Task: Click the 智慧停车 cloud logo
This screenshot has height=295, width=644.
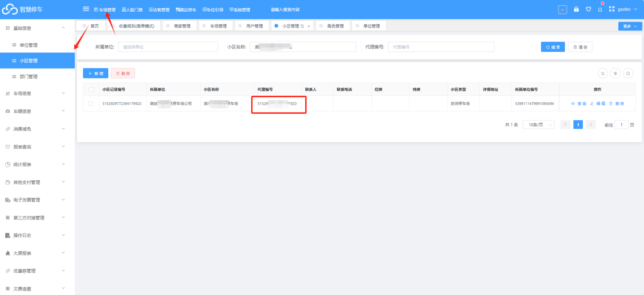Action: point(9,9)
